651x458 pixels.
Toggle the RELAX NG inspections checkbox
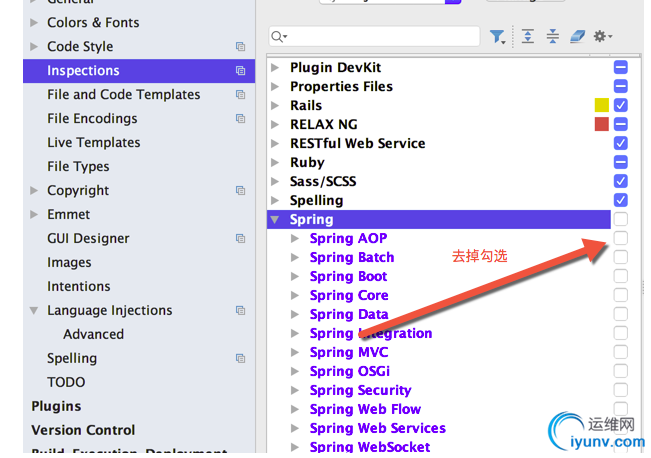620,124
